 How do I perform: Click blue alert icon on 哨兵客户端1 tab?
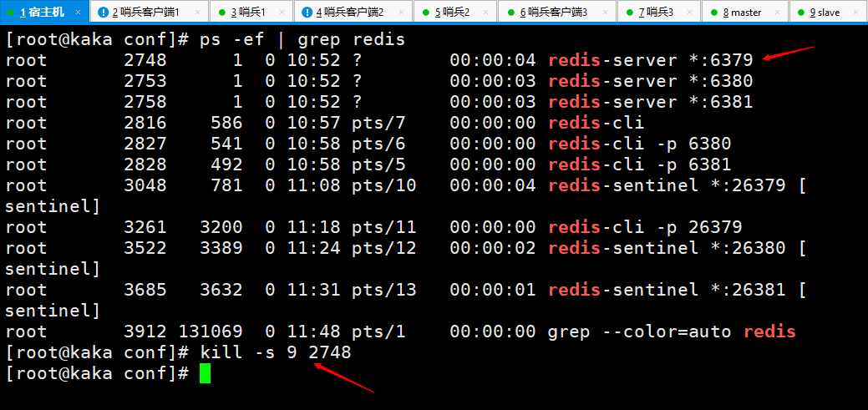pos(103,13)
